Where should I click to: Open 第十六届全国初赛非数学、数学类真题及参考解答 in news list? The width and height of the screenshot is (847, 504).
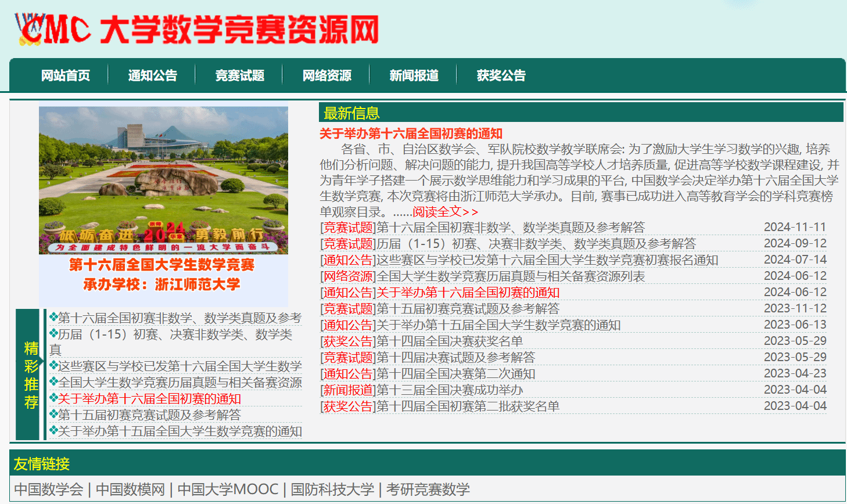(511, 228)
